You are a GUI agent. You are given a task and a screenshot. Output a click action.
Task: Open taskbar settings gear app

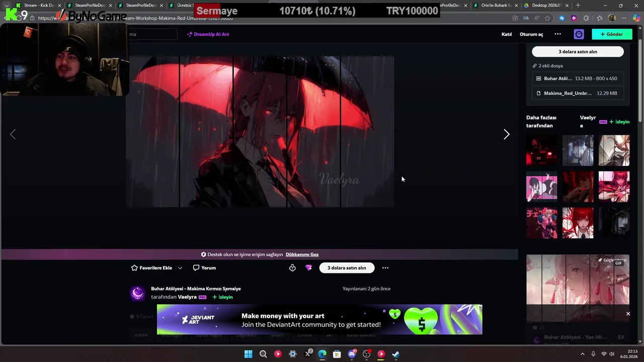coord(293,354)
